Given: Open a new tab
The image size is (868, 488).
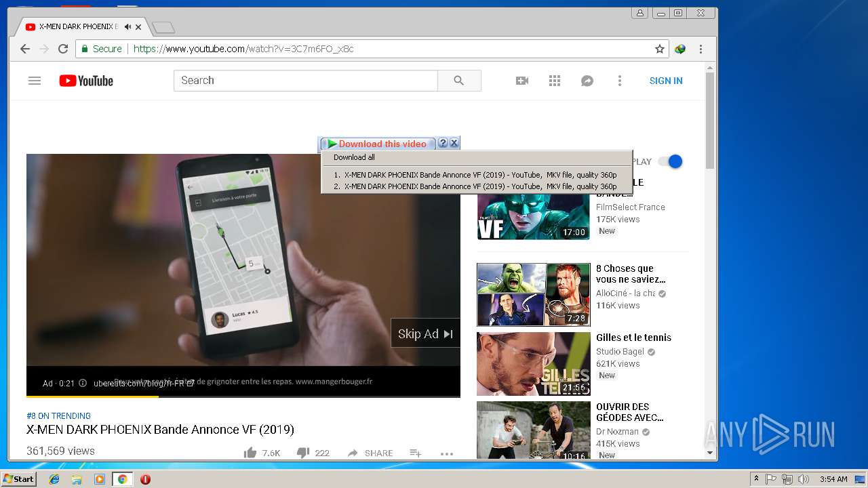Looking at the screenshot, I should pyautogui.click(x=163, y=28).
